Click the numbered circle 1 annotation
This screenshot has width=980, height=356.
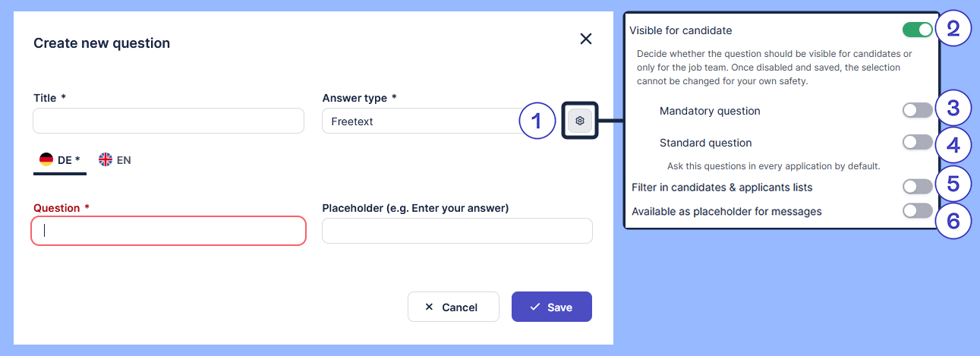[537, 121]
